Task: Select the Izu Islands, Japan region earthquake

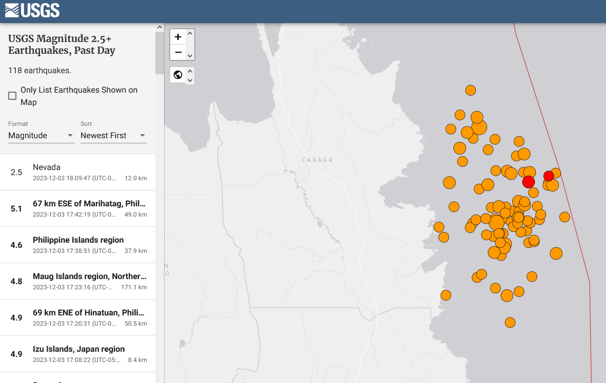Action: click(x=78, y=354)
